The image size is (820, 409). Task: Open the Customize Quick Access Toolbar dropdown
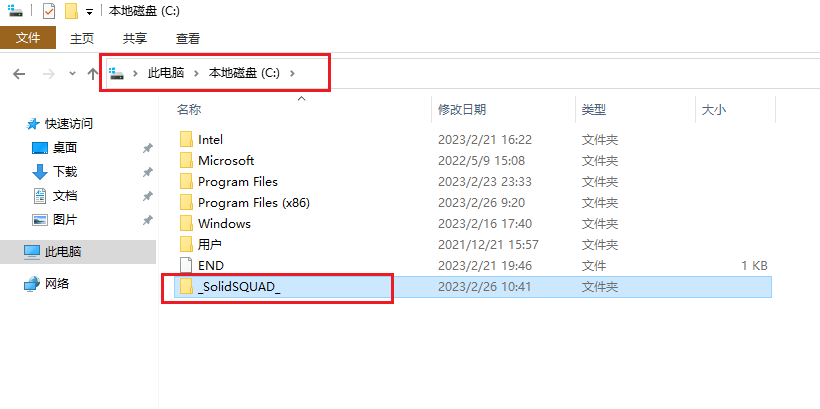click(89, 12)
